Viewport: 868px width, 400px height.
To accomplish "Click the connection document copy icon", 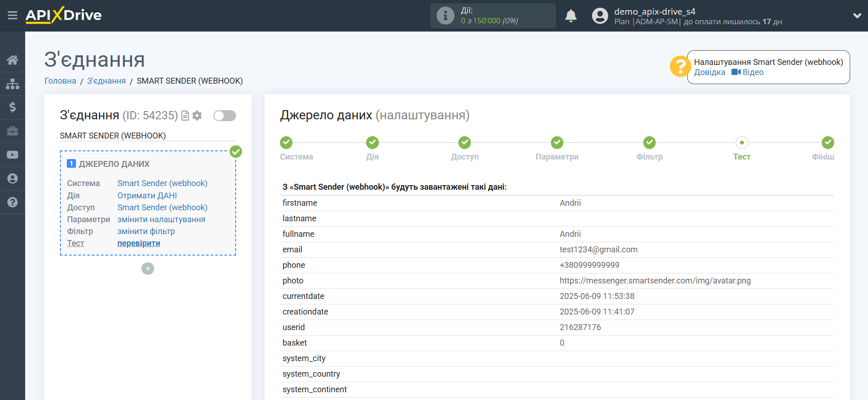I will click(x=185, y=116).
